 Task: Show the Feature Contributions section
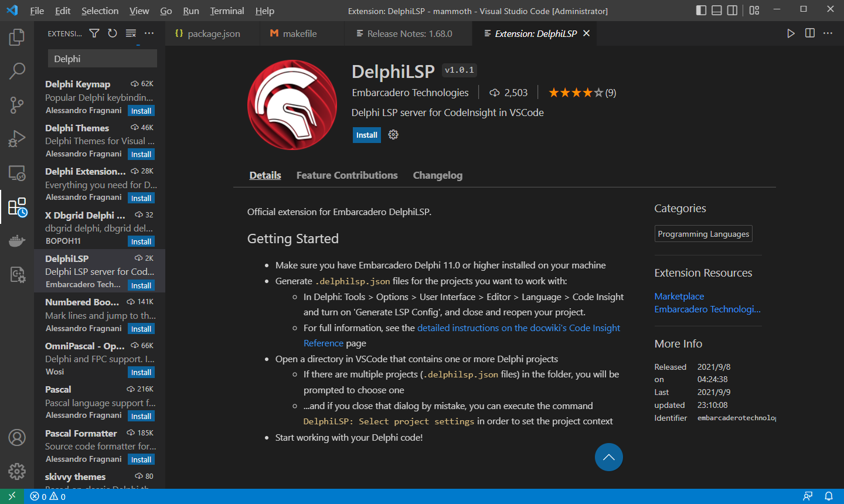click(x=347, y=175)
